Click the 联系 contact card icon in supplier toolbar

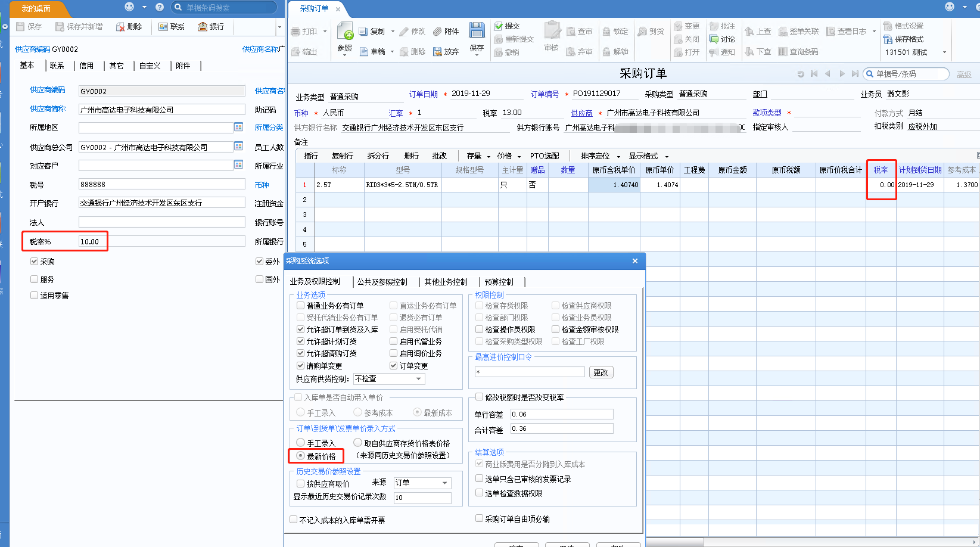pos(163,27)
